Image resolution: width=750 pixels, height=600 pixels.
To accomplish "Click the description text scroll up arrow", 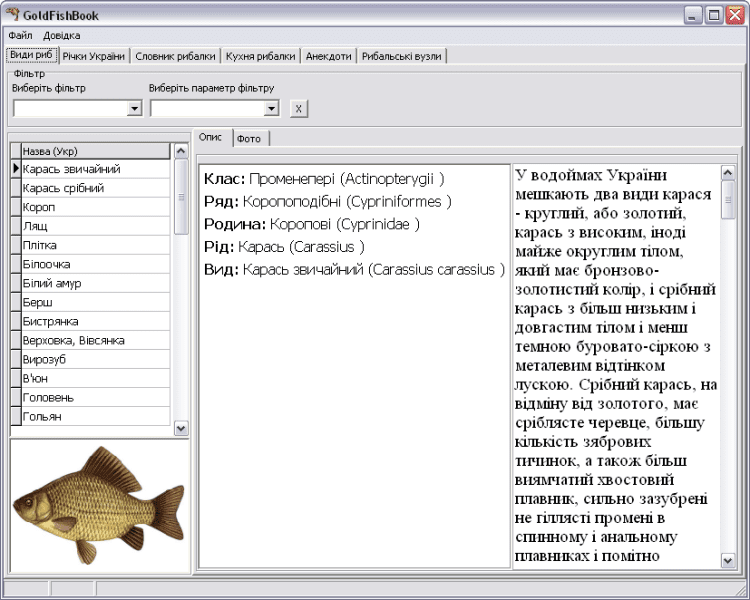I will 728,172.
